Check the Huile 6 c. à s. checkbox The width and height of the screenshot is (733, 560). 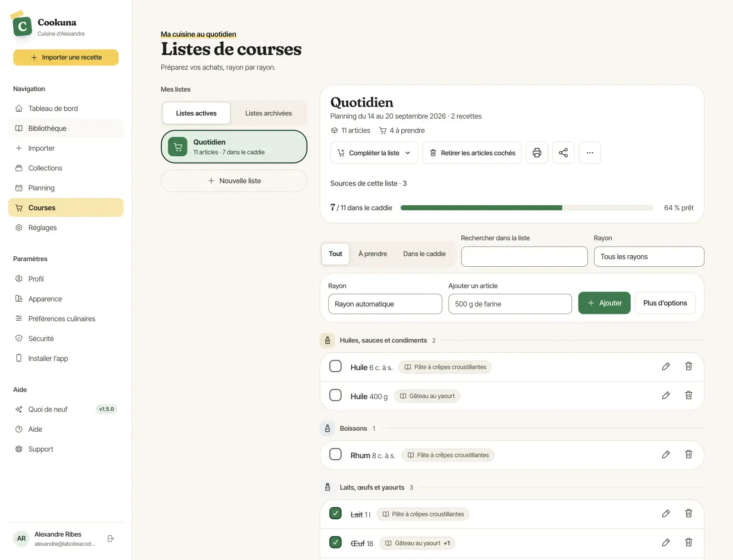click(x=335, y=366)
